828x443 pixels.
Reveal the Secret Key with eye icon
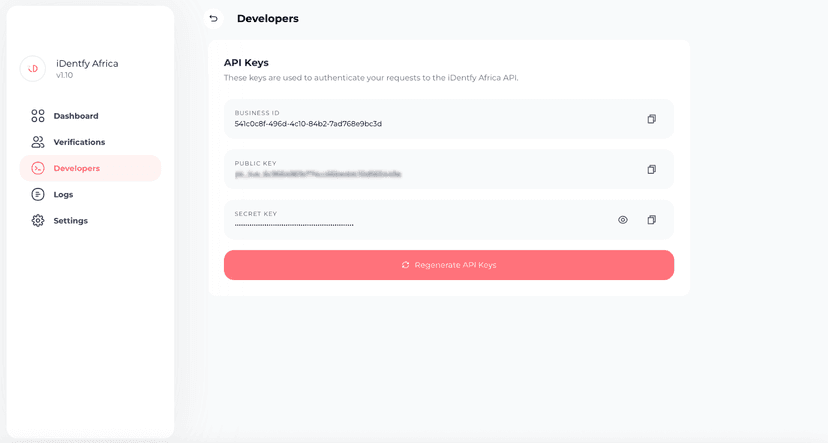[x=622, y=220]
